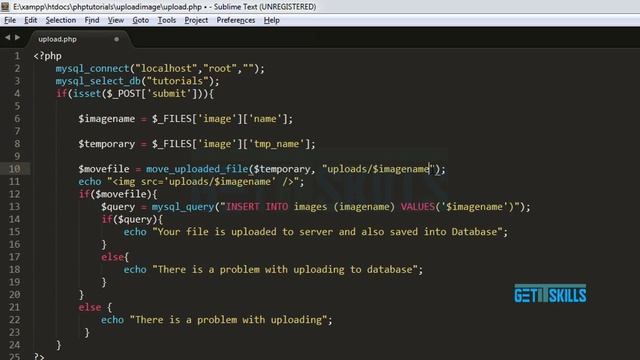Click the Sublime Text title bar icon

click(5, 7)
